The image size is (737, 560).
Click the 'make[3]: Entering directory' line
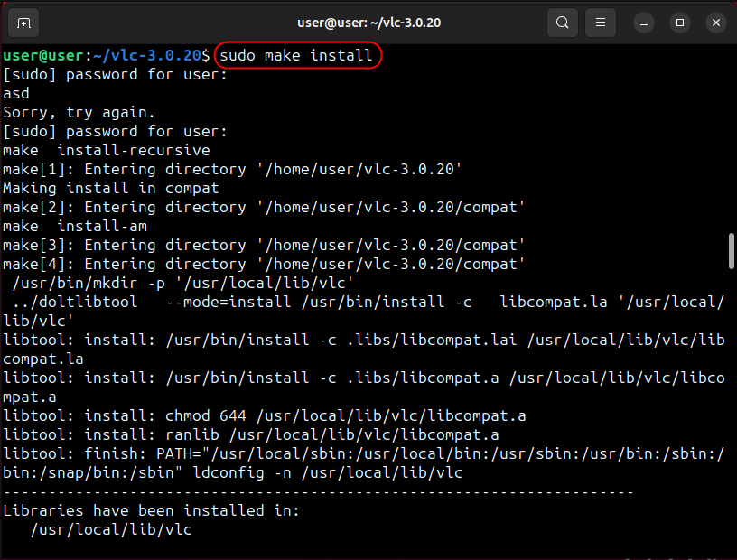pyautogui.click(x=264, y=245)
